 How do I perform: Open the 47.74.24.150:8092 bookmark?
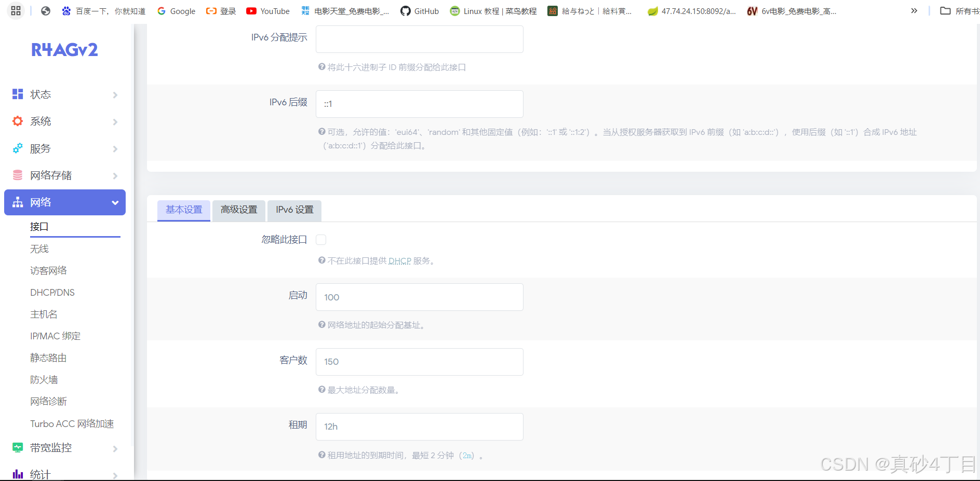692,11
